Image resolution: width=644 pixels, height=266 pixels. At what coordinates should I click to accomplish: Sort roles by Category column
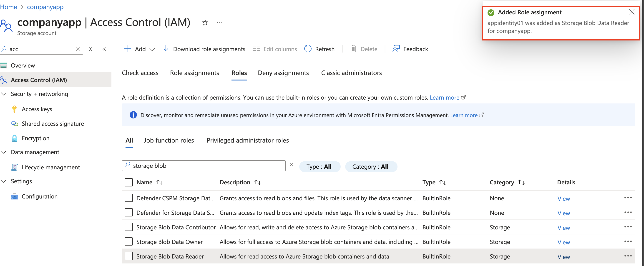coord(507,182)
